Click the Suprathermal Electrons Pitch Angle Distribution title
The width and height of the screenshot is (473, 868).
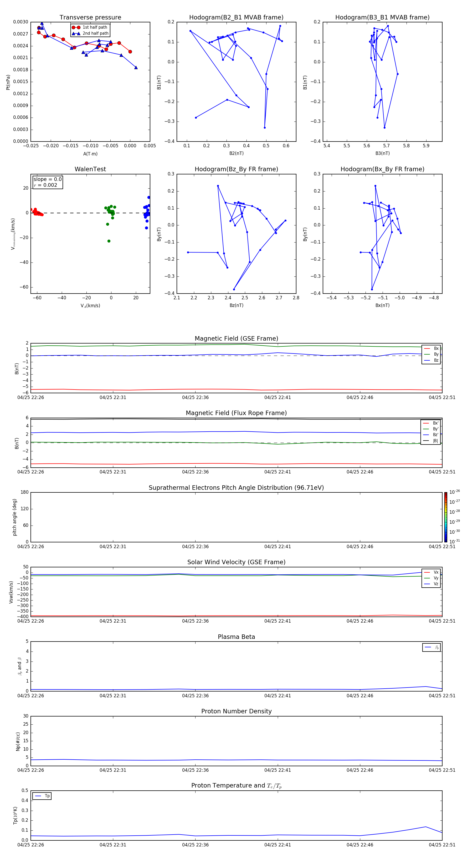point(236,488)
